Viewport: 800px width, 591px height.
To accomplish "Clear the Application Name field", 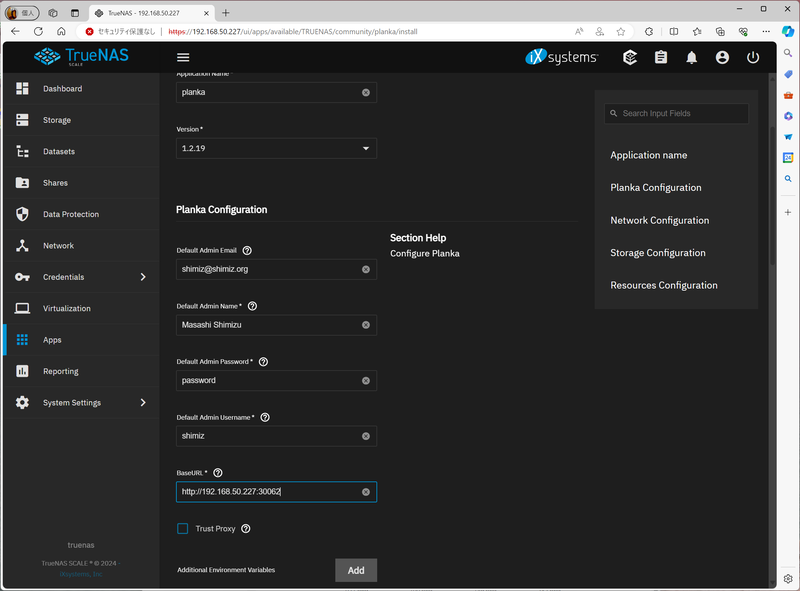I will click(366, 93).
